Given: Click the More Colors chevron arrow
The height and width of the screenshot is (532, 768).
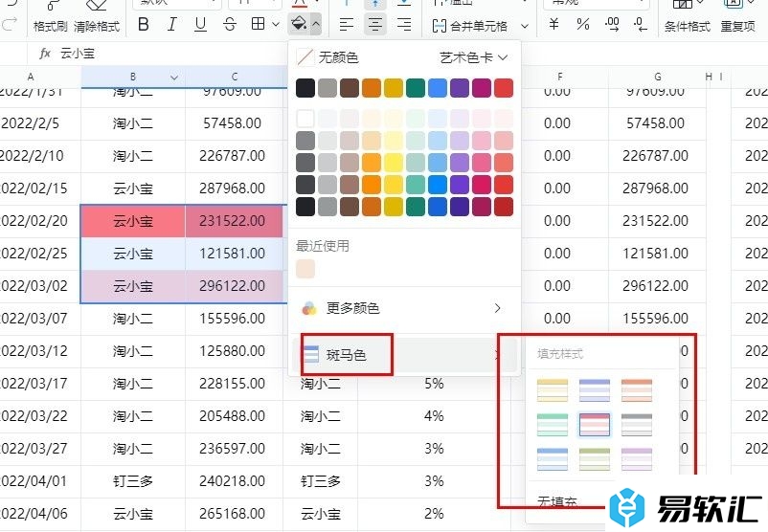Looking at the screenshot, I should click(x=498, y=308).
